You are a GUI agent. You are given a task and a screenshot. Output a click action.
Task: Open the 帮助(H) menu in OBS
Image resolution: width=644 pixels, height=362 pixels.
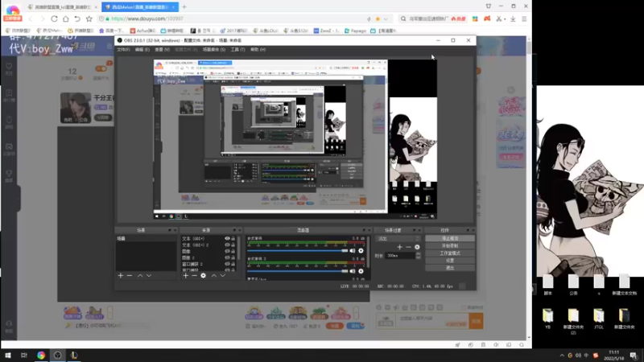pos(258,49)
